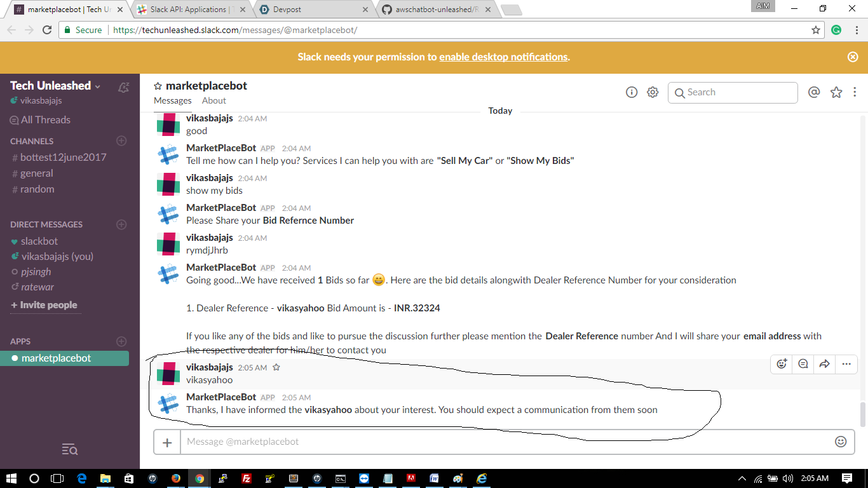Show starred items in header
This screenshot has height=488, width=868.
836,92
